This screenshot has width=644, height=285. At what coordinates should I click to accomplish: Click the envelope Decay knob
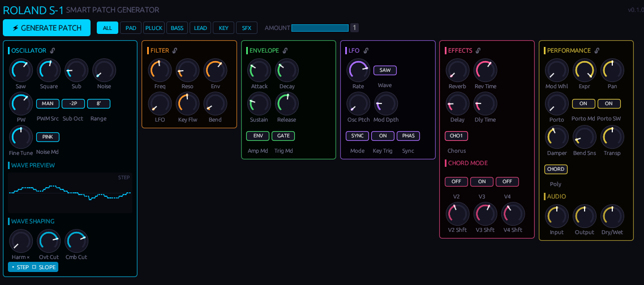[x=287, y=70]
